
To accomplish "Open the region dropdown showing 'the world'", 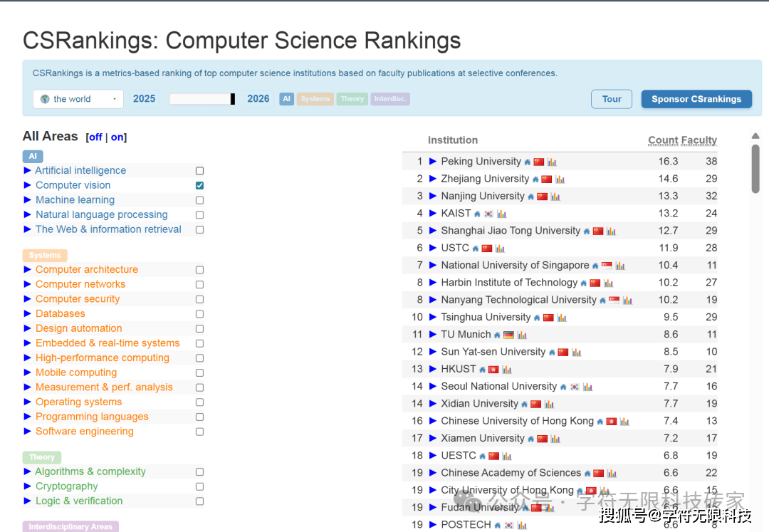I will tap(78, 99).
